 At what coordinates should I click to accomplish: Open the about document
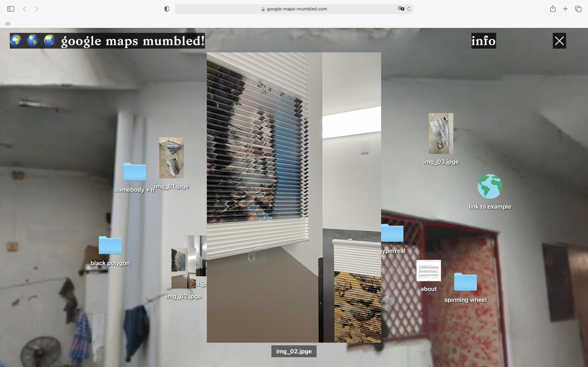click(429, 270)
